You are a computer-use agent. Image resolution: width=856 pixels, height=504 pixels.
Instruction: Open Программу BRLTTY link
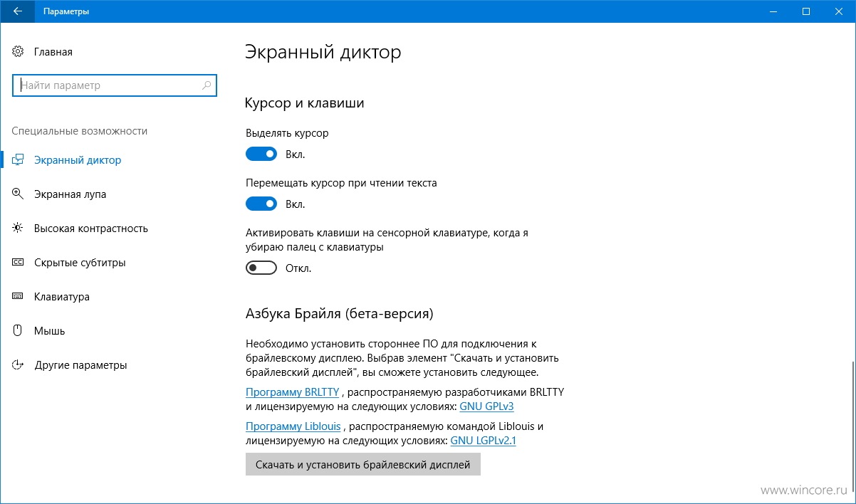pos(293,392)
